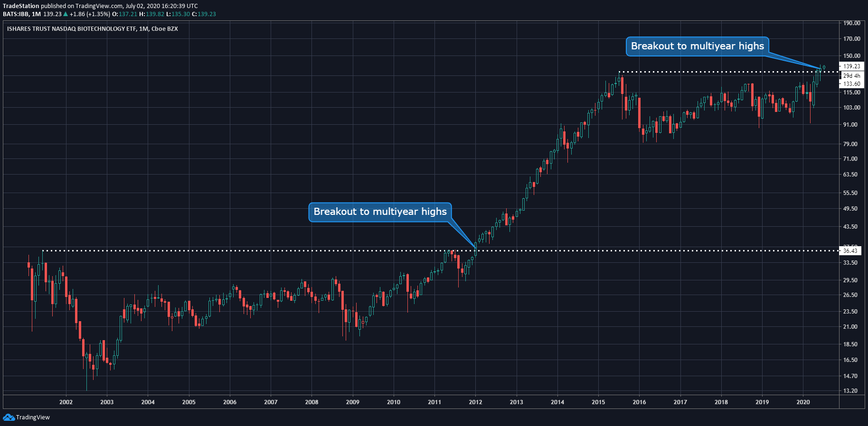Click the high value H:139.82

pyautogui.click(x=151, y=14)
